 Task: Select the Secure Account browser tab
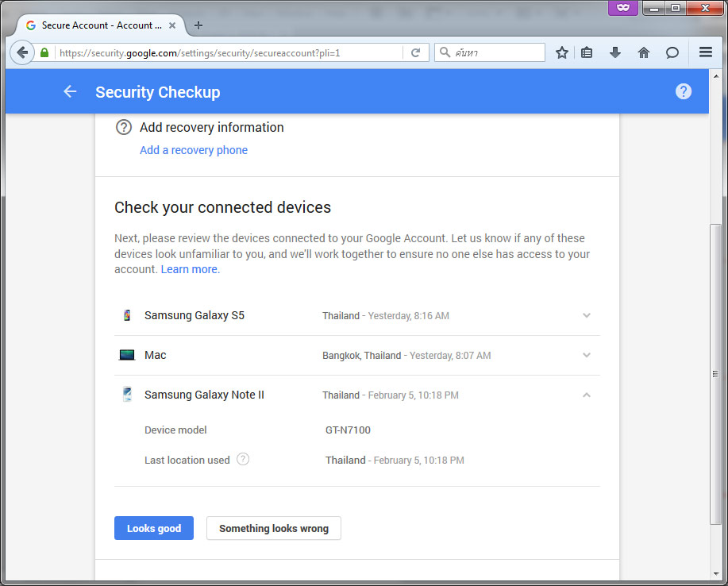(101, 25)
